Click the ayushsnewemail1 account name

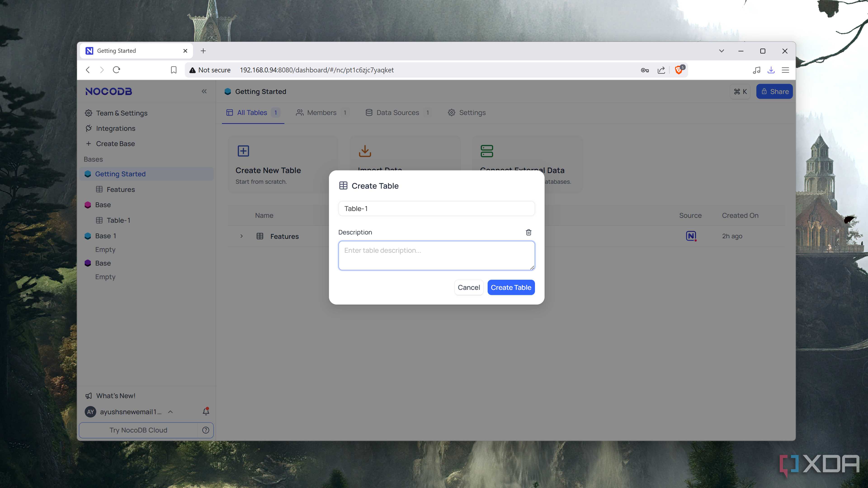click(x=130, y=412)
